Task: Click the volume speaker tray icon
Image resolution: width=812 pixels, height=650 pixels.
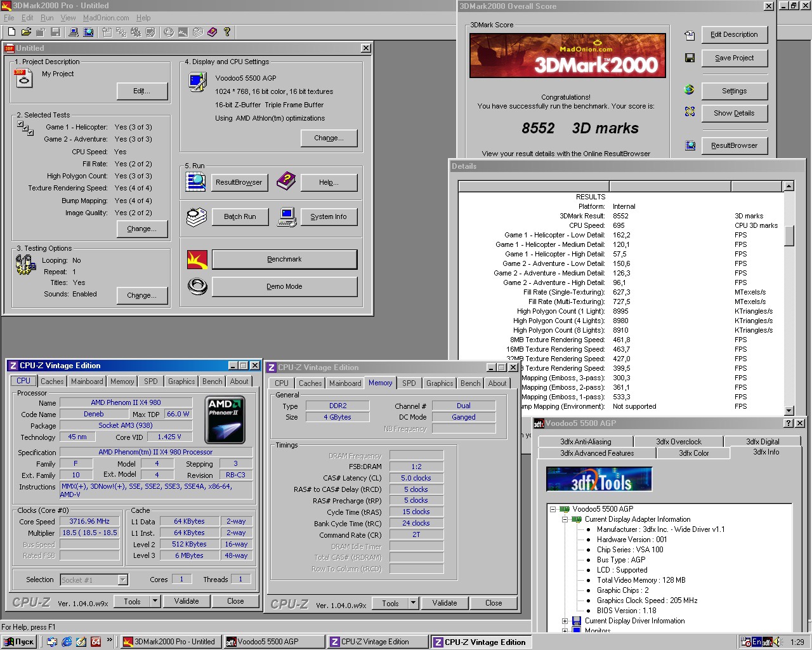Action: coord(777,642)
